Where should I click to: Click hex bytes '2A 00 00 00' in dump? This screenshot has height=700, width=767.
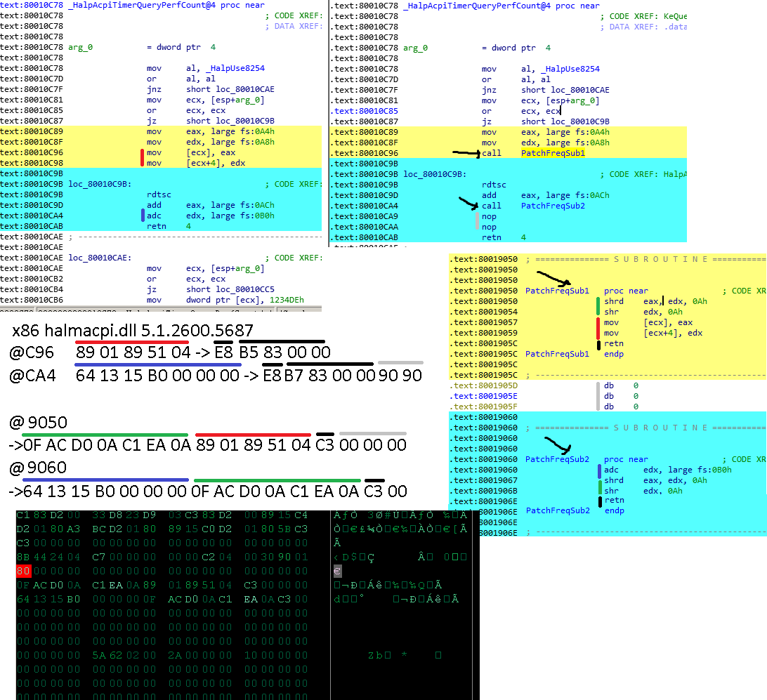point(199,655)
